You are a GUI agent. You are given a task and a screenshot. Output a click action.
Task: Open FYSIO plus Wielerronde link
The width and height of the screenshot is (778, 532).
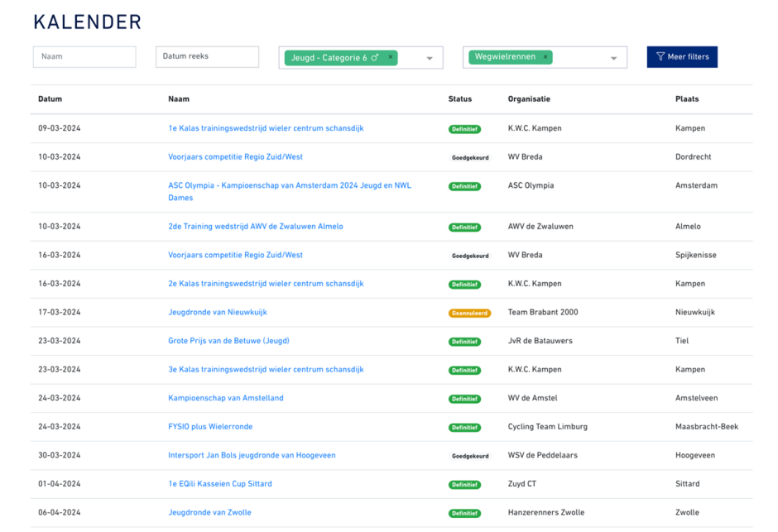[210, 427]
